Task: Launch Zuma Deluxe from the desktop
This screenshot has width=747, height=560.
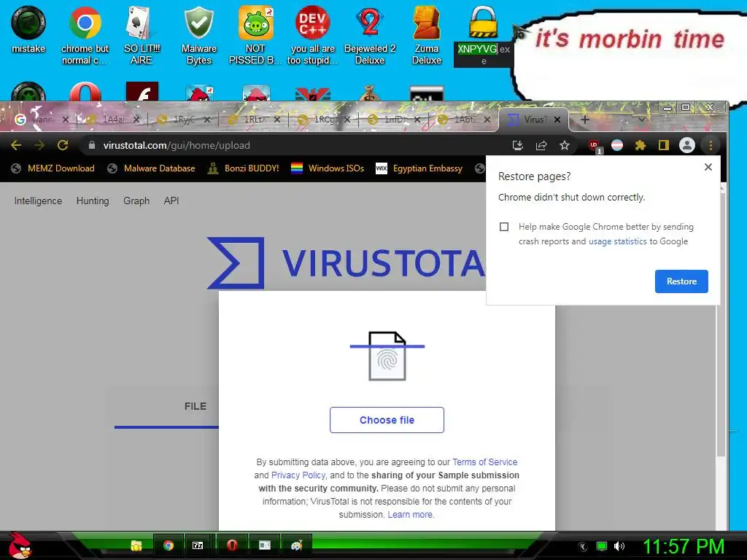Action: click(x=426, y=35)
